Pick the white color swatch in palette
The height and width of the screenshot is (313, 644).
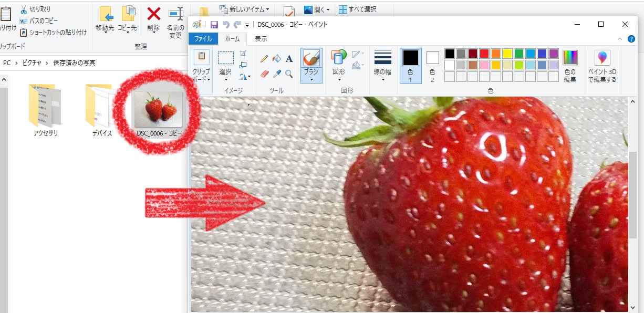point(449,65)
